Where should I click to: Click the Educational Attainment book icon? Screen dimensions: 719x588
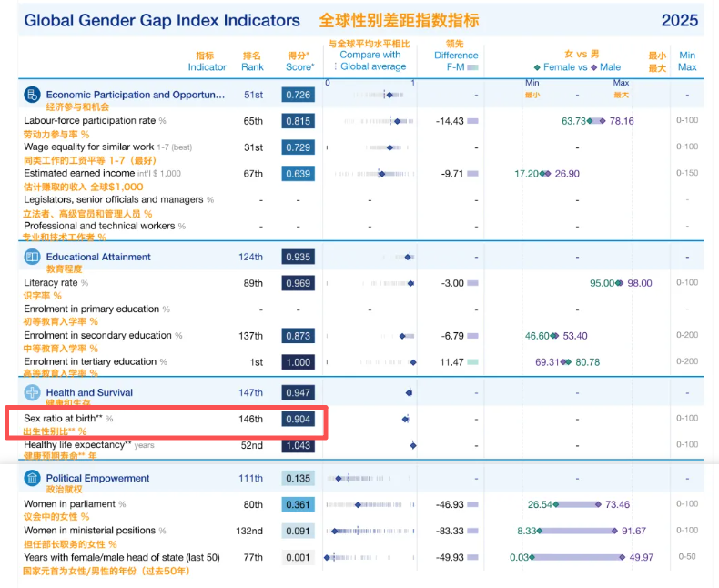(32, 257)
